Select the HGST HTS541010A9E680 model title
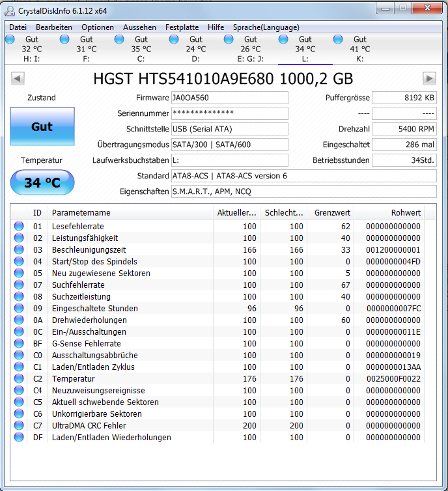 223,79
